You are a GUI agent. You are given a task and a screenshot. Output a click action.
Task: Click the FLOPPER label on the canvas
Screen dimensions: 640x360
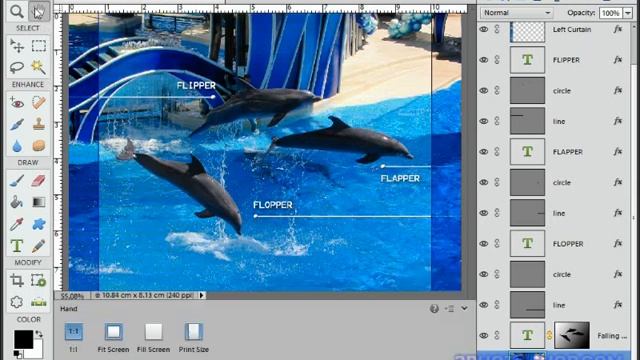coord(273,204)
